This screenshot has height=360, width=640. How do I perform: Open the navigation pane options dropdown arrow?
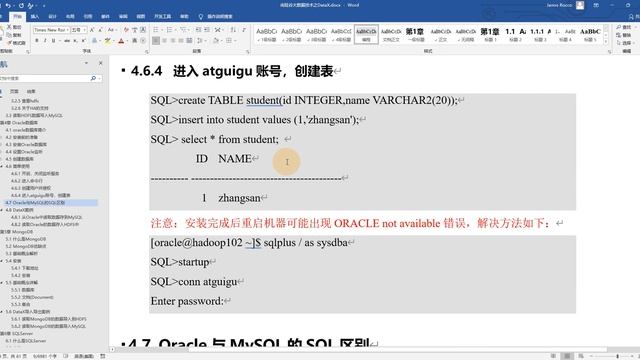(x=86, y=63)
